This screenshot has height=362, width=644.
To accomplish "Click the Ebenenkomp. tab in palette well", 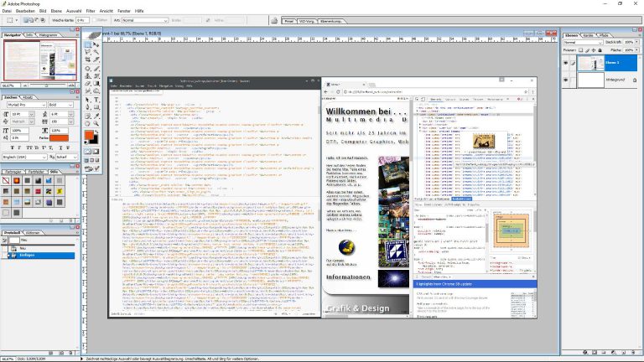I will tap(331, 21).
